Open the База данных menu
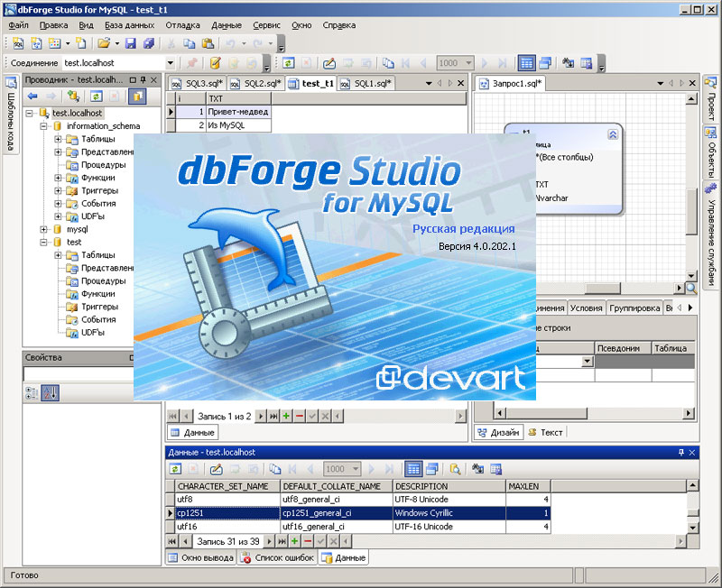This screenshot has width=722, height=588. pyautogui.click(x=129, y=25)
